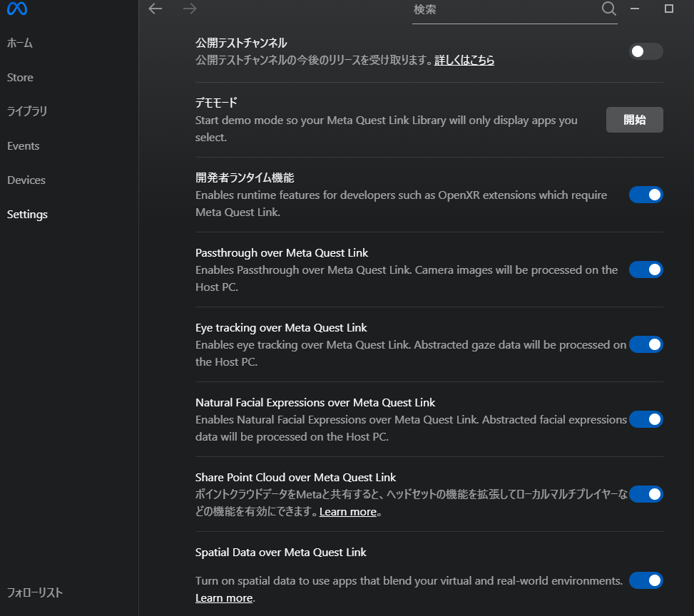
Task: Go back with the left arrow
Action: [155, 9]
